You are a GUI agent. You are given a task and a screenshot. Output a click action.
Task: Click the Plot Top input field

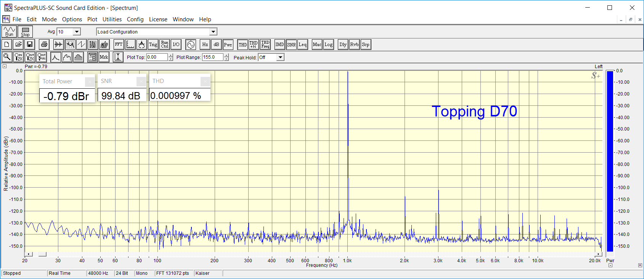click(x=157, y=57)
